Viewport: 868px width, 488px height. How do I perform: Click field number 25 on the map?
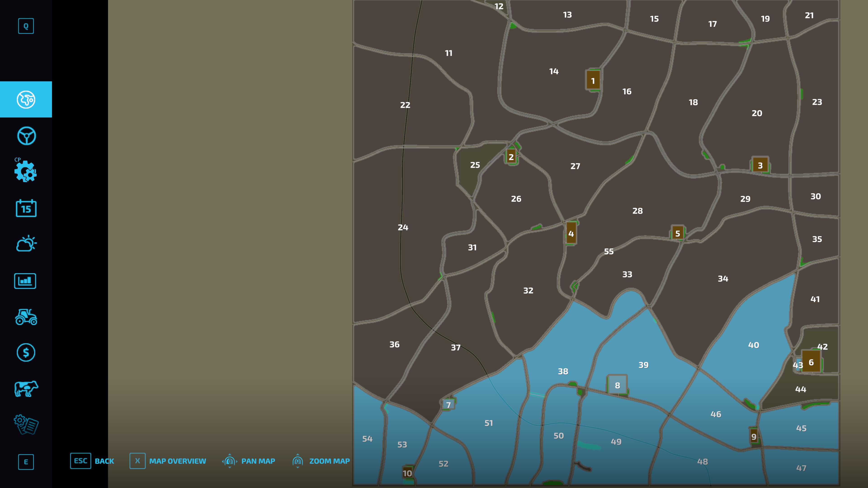point(475,165)
